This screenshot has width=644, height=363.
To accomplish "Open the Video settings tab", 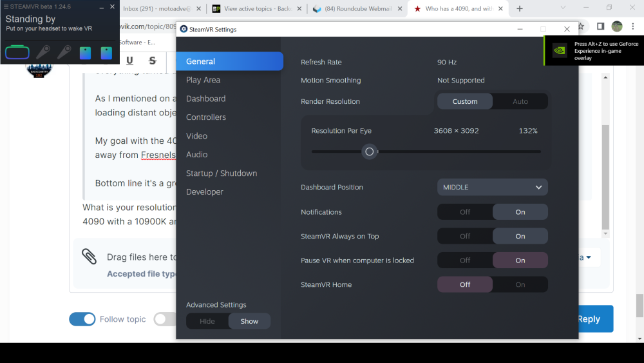I will pyautogui.click(x=196, y=135).
